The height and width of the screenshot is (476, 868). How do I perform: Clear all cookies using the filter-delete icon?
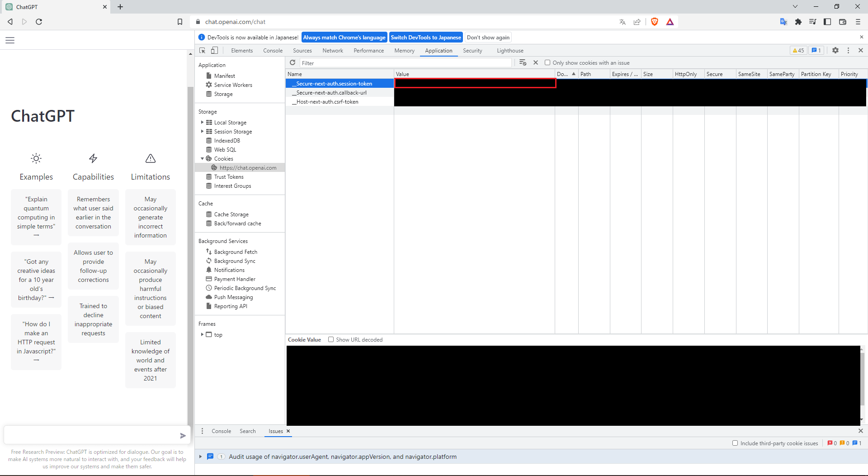(x=523, y=62)
